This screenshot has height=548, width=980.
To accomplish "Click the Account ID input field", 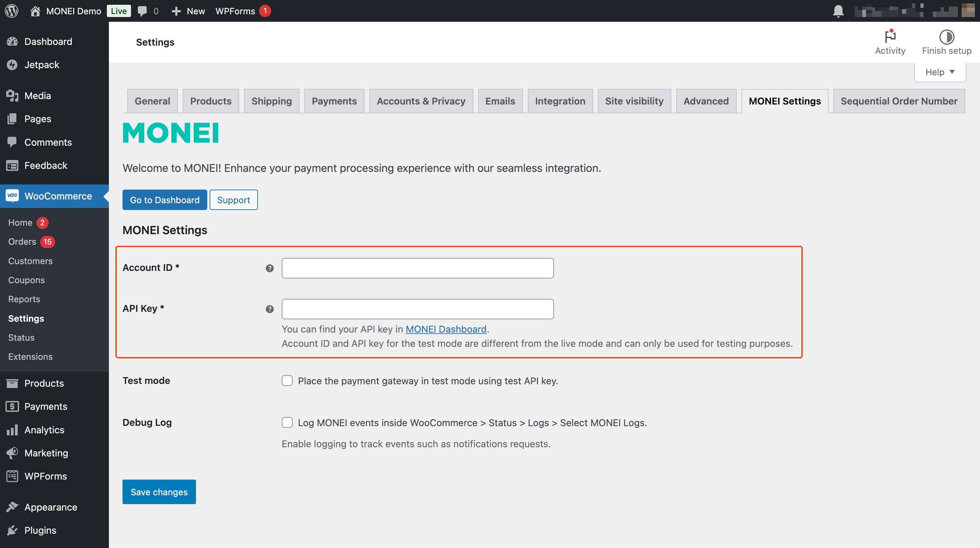I will point(417,268).
